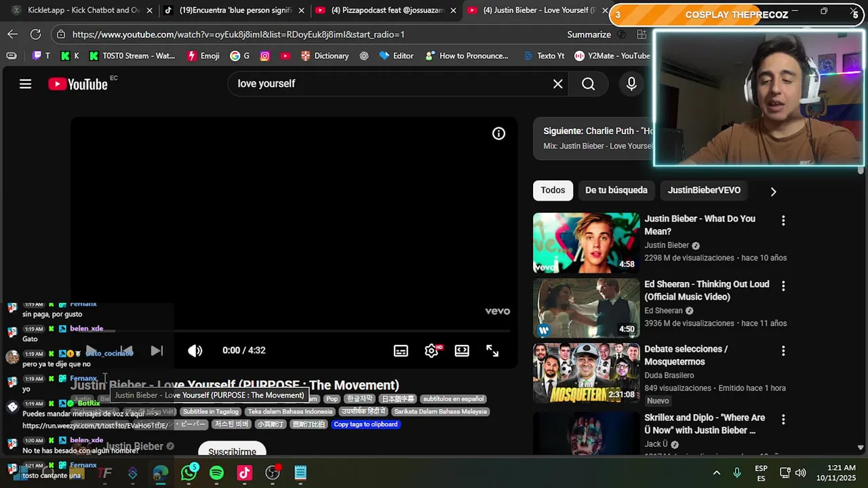Click the magnifying glass search button

[589, 84]
